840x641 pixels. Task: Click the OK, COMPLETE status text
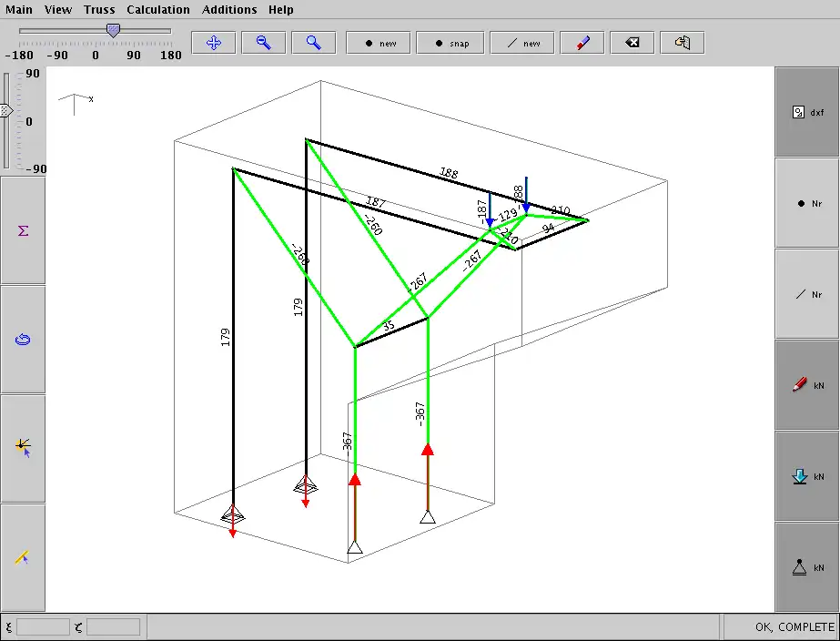point(794,627)
